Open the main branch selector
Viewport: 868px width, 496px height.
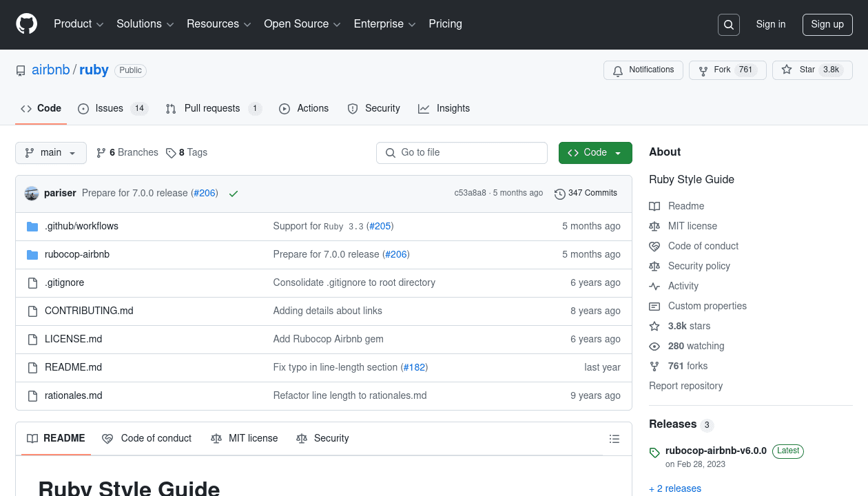point(50,152)
